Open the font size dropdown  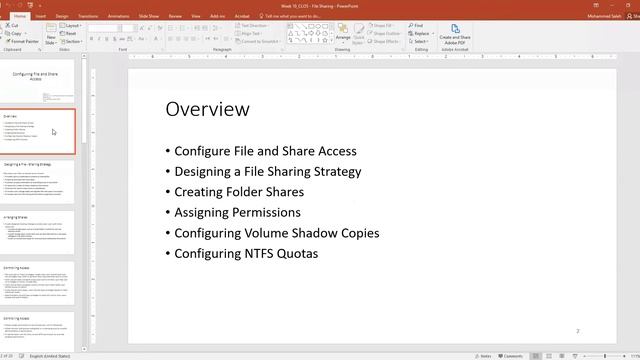pos(135,28)
